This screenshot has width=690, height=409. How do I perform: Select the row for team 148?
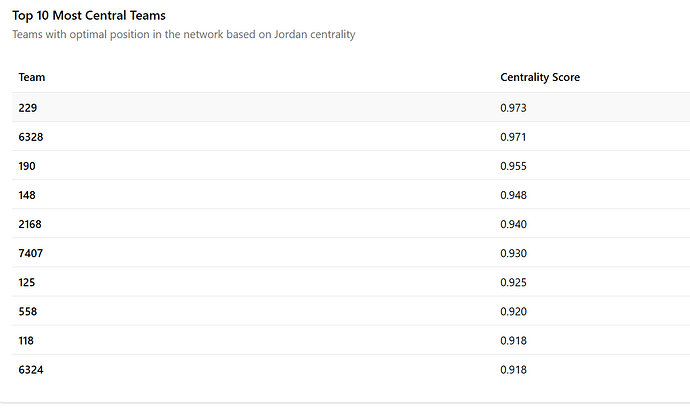pyautogui.click(x=351, y=195)
